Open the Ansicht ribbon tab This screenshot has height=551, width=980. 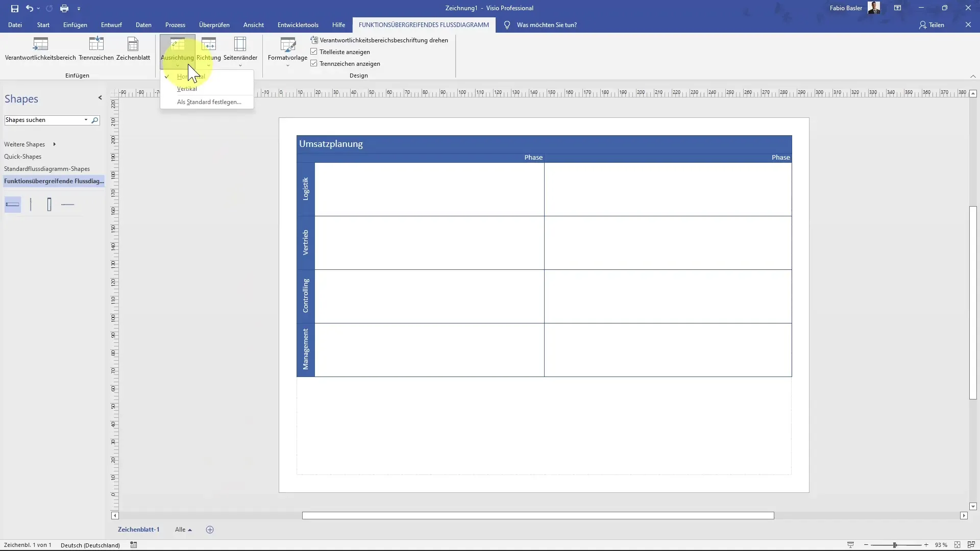pyautogui.click(x=254, y=25)
